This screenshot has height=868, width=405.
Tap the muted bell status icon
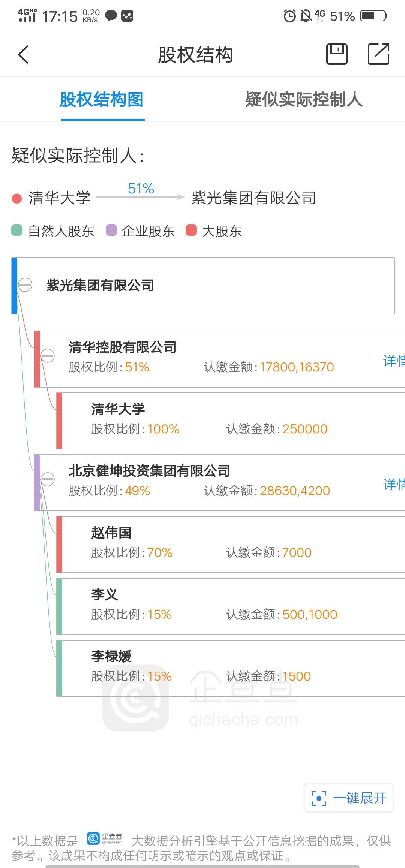coord(306,16)
